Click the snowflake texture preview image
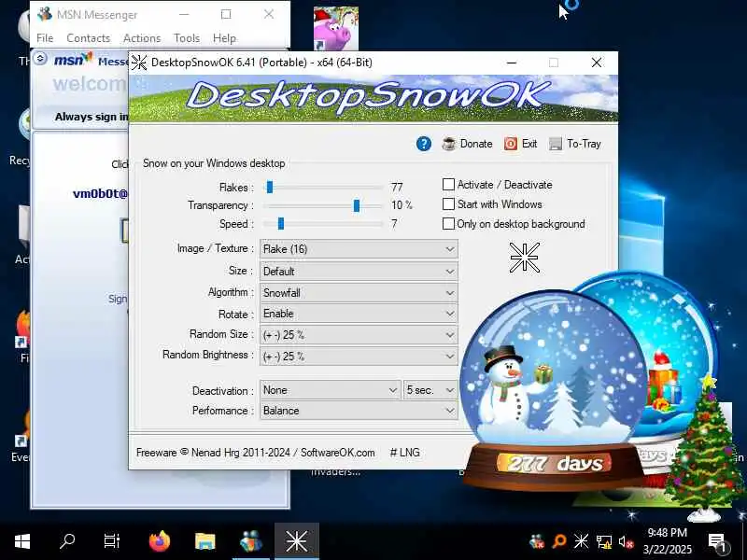The image size is (747, 560). (524, 258)
